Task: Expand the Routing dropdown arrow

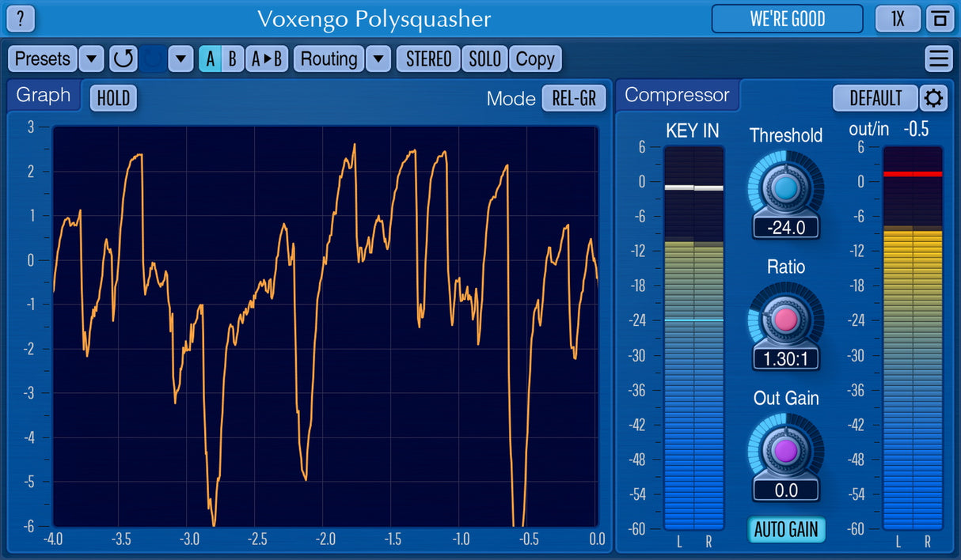Action: pos(378,59)
